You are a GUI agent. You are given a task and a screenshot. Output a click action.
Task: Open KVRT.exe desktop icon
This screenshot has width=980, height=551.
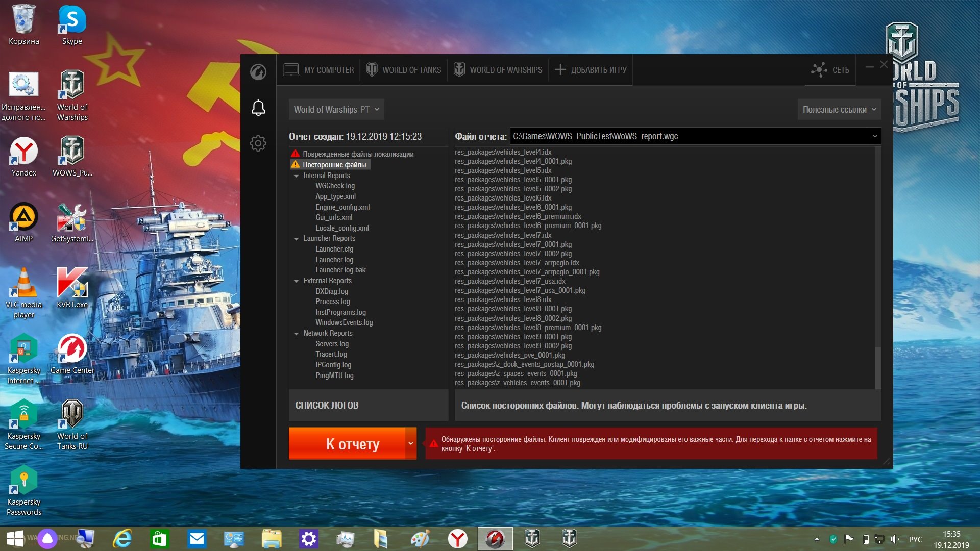coord(72,288)
